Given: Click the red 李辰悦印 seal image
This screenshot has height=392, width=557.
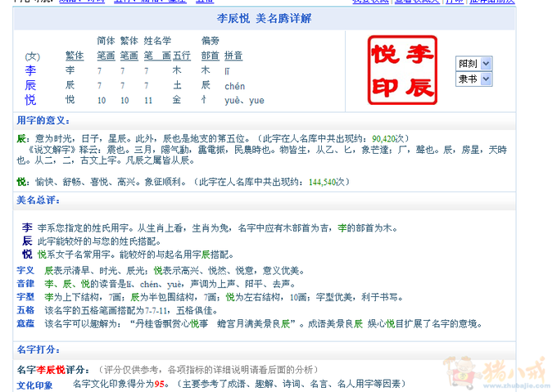Looking at the screenshot, I should tap(402, 70).
